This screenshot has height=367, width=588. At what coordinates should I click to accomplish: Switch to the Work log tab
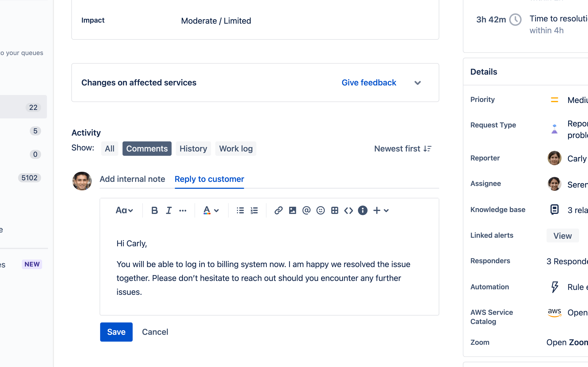click(x=235, y=148)
